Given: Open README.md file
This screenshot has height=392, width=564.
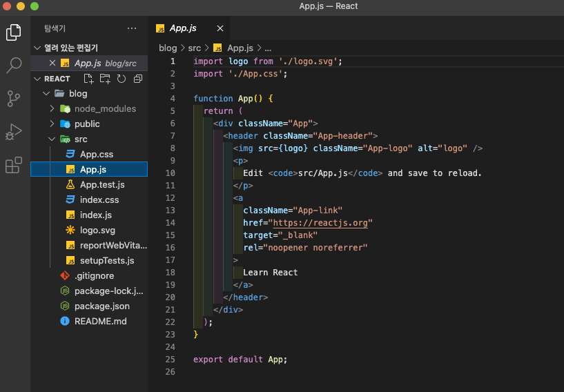Looking at the screenshot, I should tap(89, 321).
